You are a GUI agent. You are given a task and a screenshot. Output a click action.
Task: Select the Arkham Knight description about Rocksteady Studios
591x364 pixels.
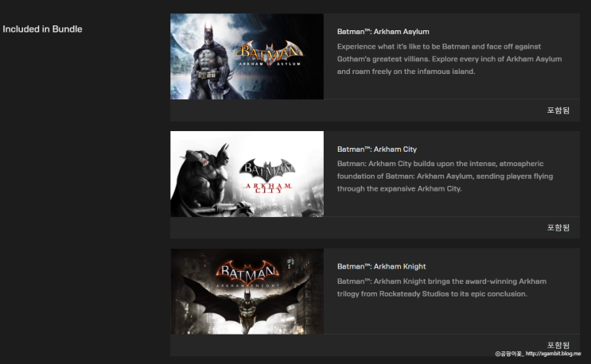click(441, 288)
